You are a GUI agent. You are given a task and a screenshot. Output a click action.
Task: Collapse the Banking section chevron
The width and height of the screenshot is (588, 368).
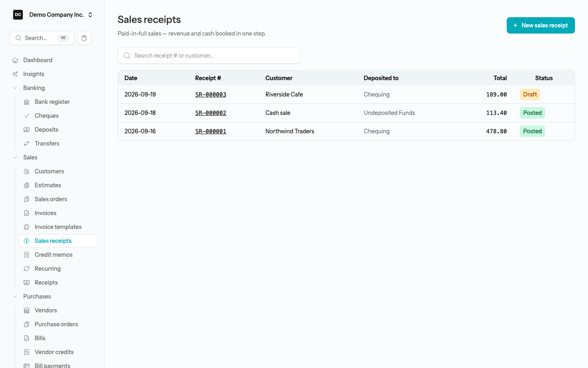coord(15,88)
